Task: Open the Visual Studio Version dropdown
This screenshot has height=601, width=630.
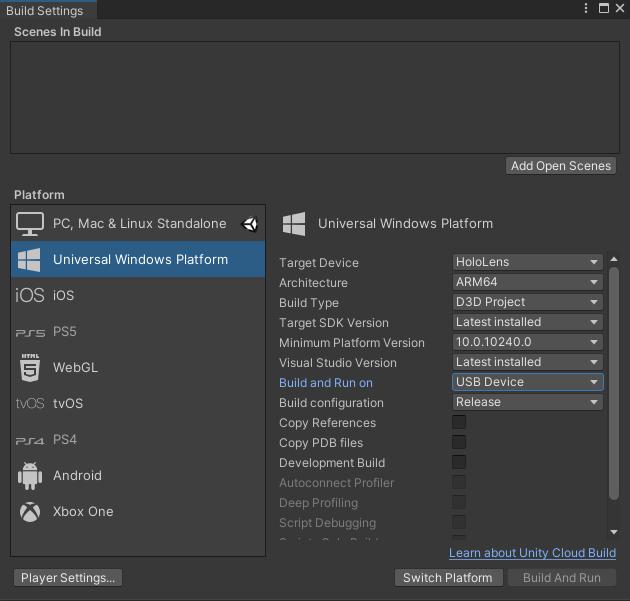Action: [527, 362]
